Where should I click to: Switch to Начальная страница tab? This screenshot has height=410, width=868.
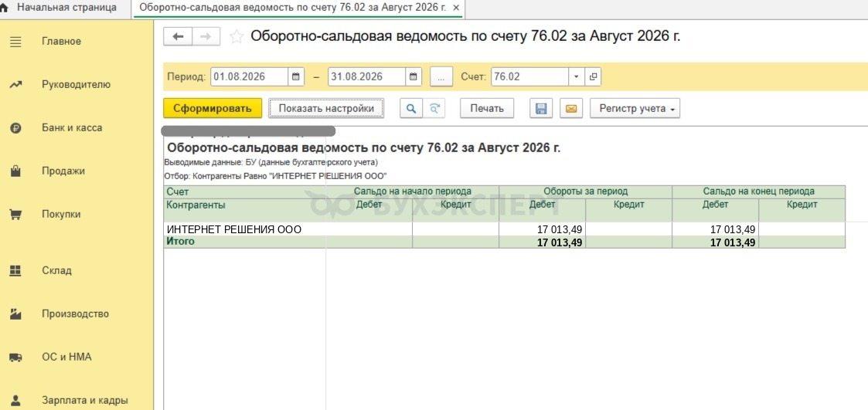(x=66, y=8)
